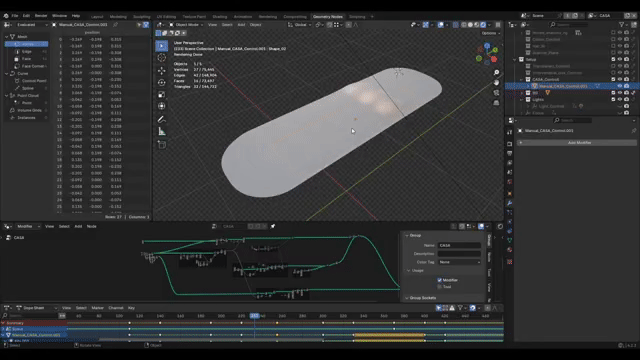Image resolution: width=640 pixels, height=360 pixels.
Task: Pin the Manual_CASA_Control.001 properties panel
Action: tap(633, 131)
